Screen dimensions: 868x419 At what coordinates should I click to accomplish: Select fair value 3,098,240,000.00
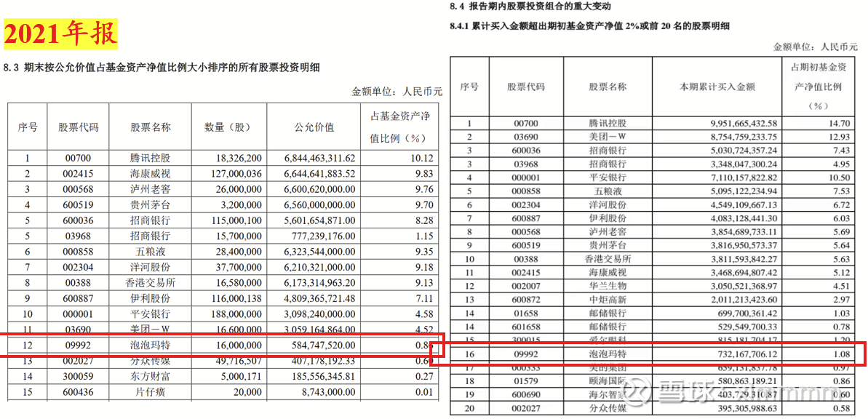[320, 314]
